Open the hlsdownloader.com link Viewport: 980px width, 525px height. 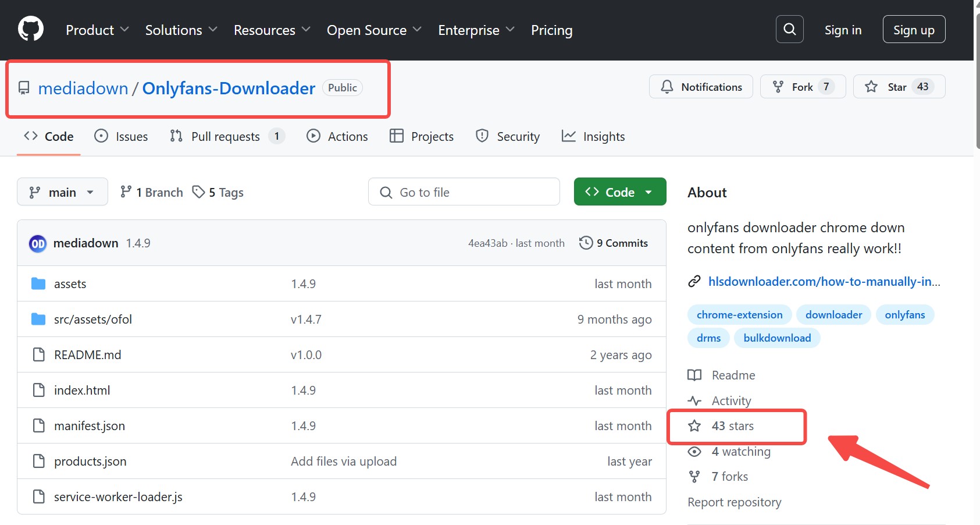click(x=824, y=282)
